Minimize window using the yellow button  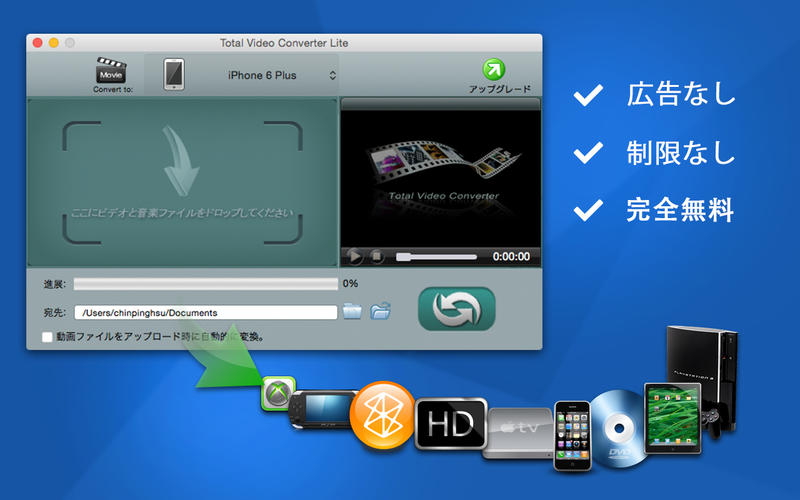click(54, 43)
